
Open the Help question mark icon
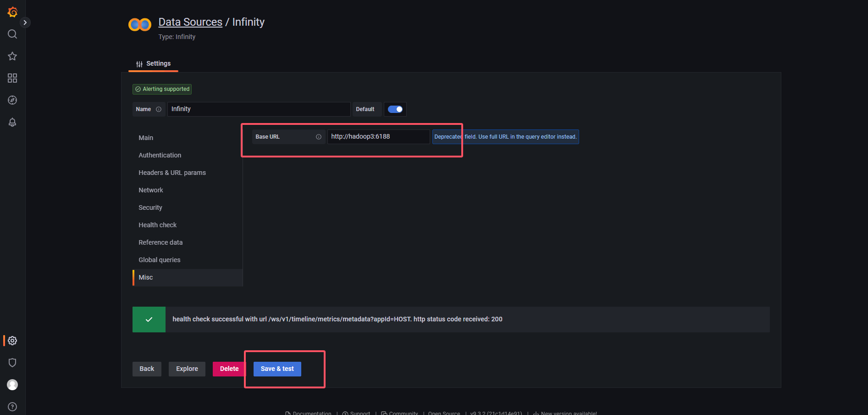(x=12, y=407)
